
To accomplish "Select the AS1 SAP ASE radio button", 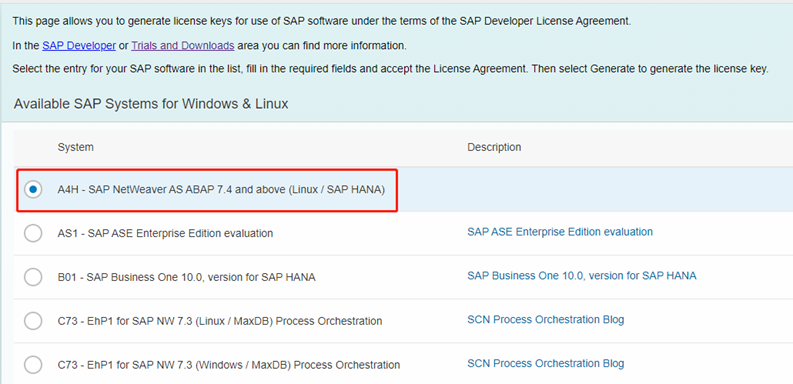I will click(x=33, y=233).
